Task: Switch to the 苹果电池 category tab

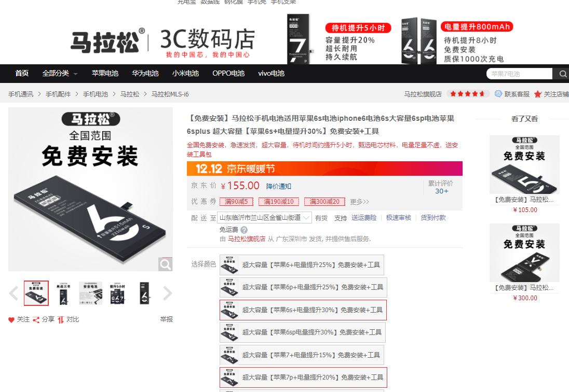Action: pos(105,73)
